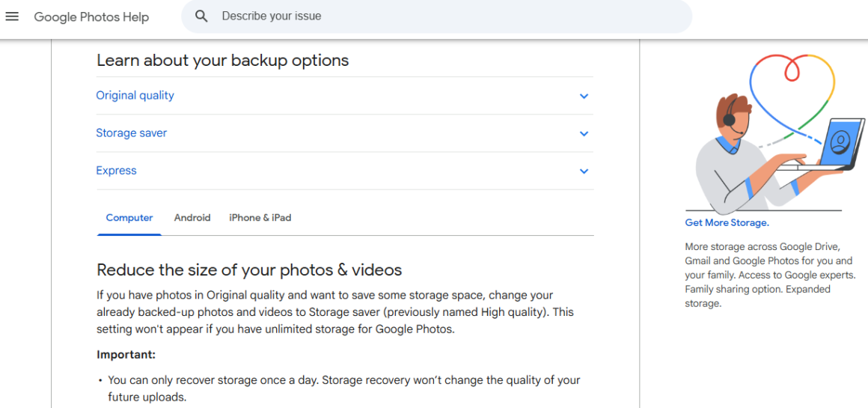Image resolution: width=868 pixels, height=408 pixels.
Task: Select the Computer tab
Action: click(x=129, y=218)
